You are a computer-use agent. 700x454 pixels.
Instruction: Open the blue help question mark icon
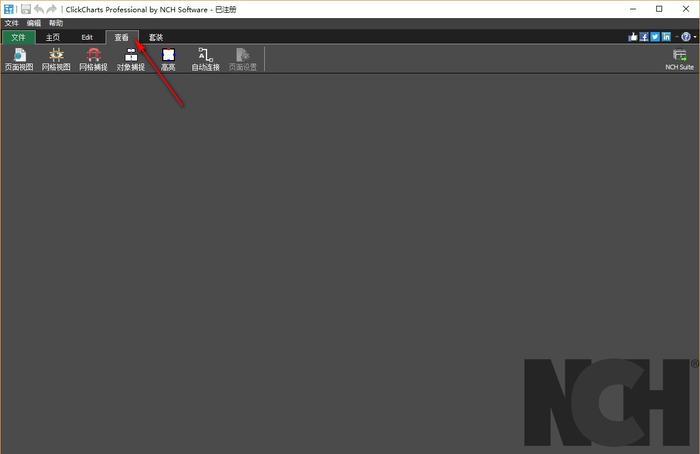pos(685,37)
